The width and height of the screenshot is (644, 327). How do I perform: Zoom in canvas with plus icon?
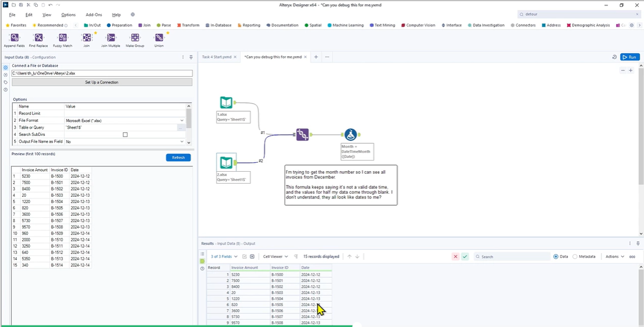click(x=631, y=70)
